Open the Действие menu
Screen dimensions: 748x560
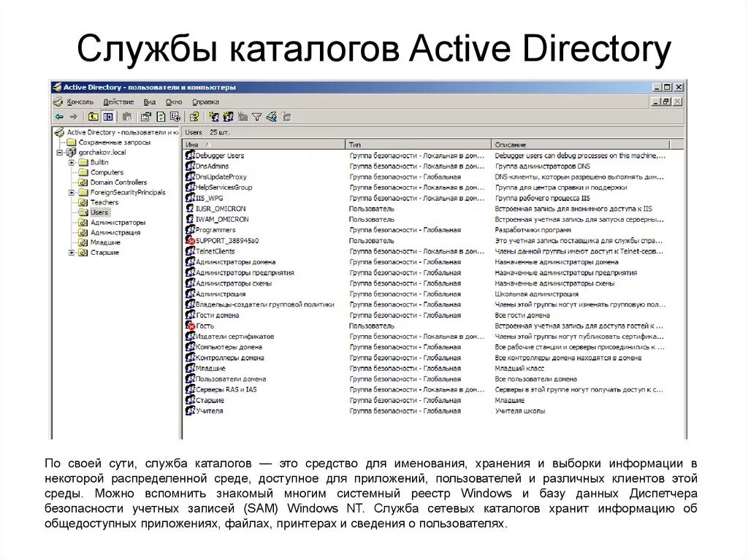pyautogui.click(x=118, y=101)
